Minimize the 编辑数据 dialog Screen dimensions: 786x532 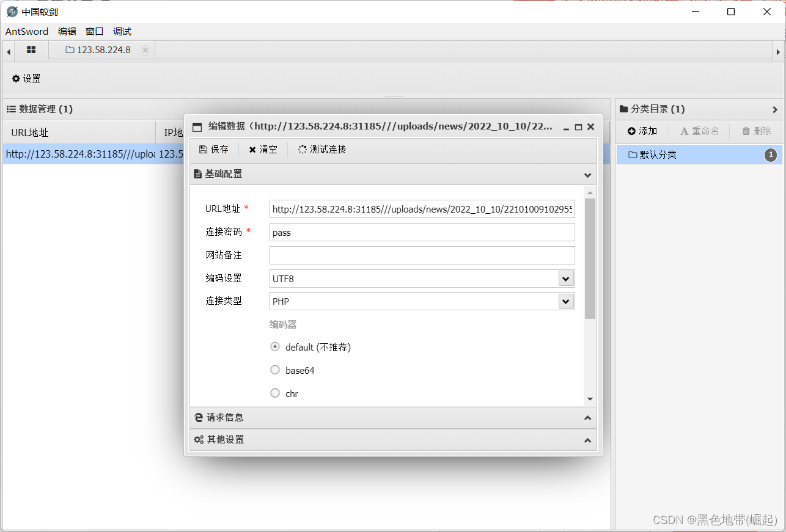tap(566, 127)
